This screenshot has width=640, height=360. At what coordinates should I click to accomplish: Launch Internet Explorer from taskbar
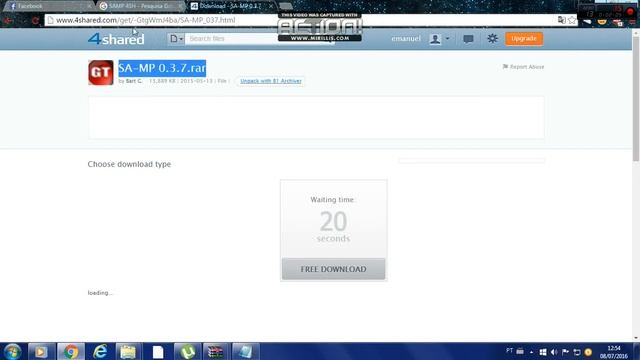(x=100, y=351)
